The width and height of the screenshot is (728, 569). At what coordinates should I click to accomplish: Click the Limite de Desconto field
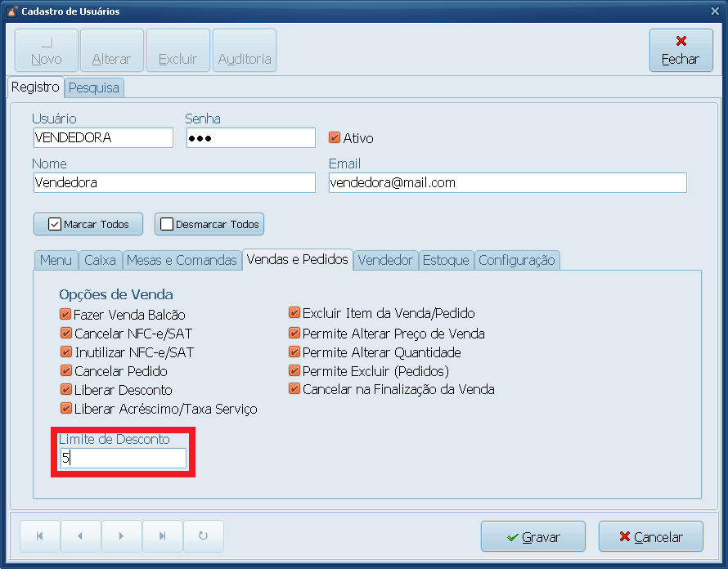[x=123, y=459]
